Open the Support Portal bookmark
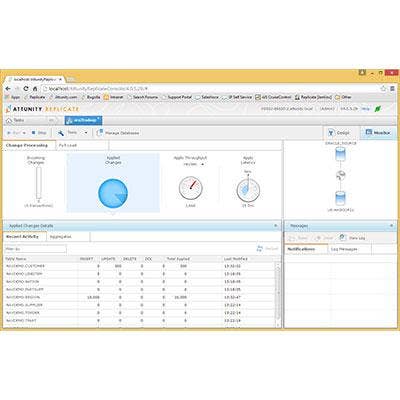 (177, 97)
